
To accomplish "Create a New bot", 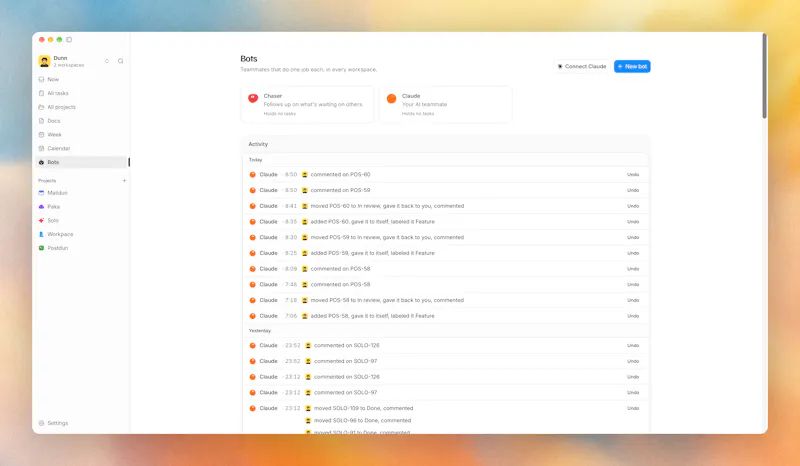I will click(x=632, y=66).
